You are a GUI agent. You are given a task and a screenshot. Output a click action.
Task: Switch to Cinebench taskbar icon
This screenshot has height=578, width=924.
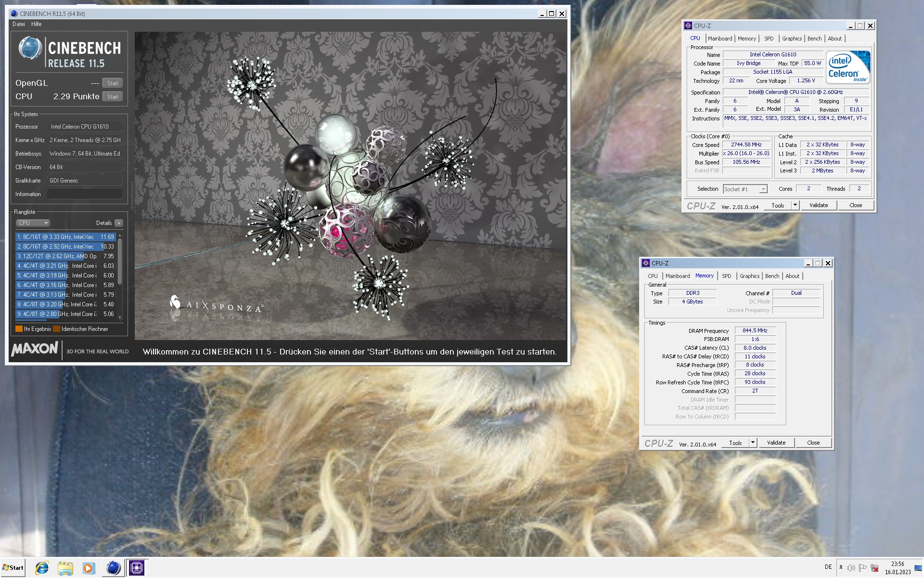coord(113,568)
